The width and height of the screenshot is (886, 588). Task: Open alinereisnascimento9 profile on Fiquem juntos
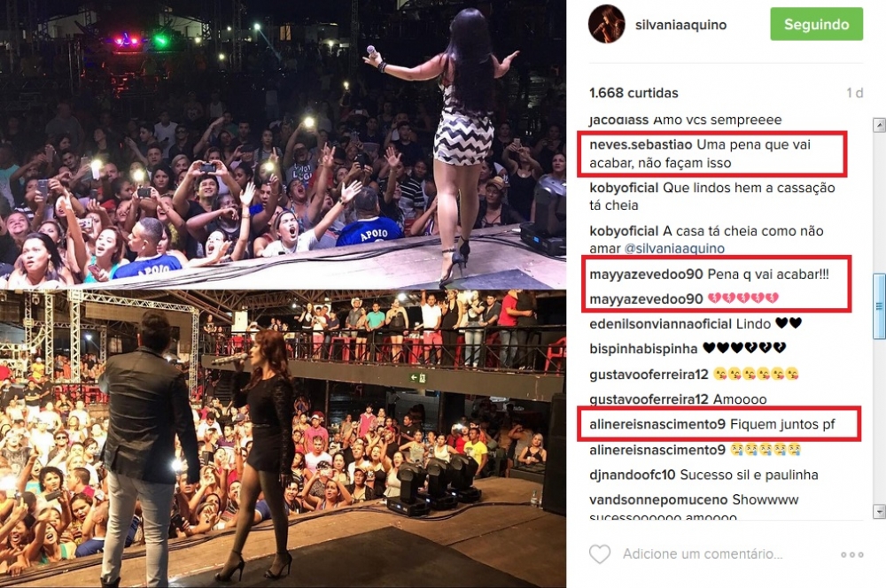[x=657, y=424]
